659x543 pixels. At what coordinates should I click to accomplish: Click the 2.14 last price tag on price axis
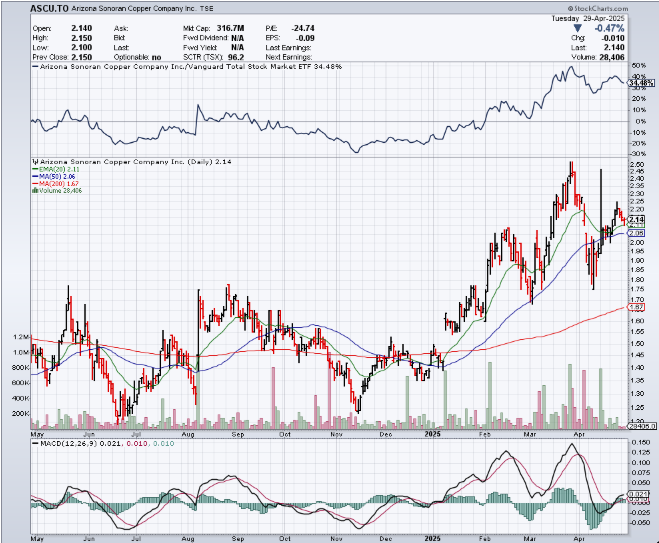click(x=636, y=220)
